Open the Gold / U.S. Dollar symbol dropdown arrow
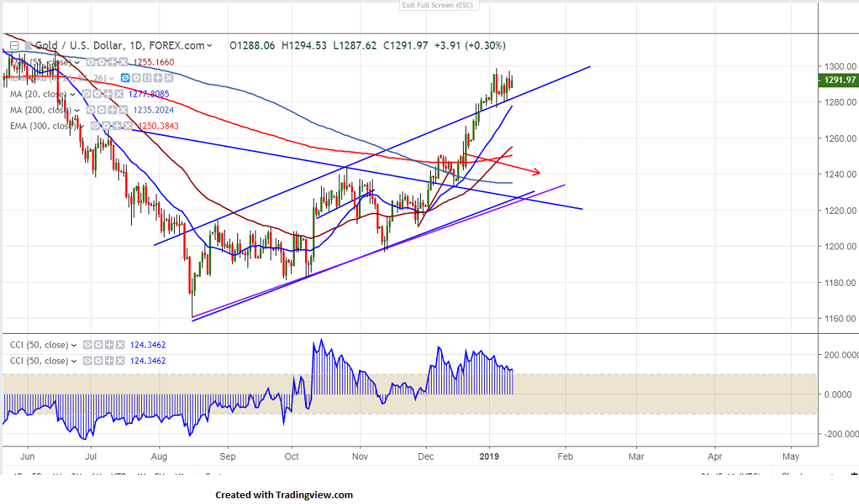 pos(209,45)
